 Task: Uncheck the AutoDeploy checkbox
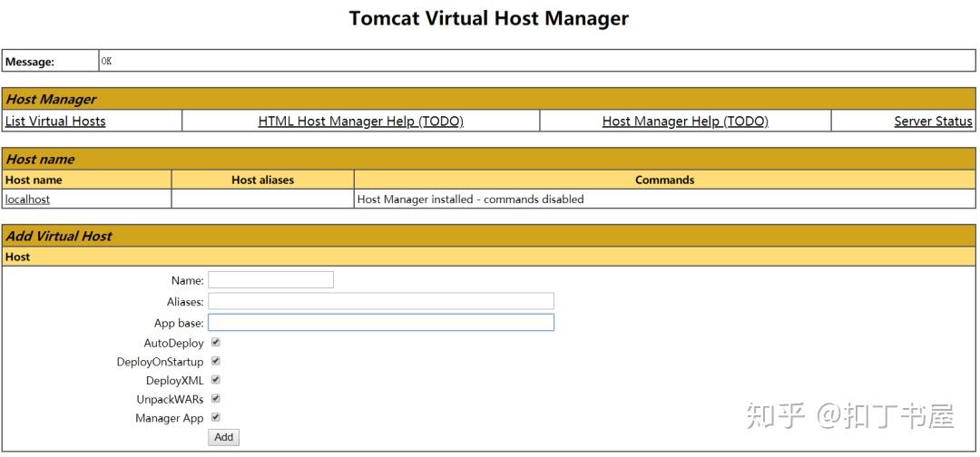coord(216,342)
